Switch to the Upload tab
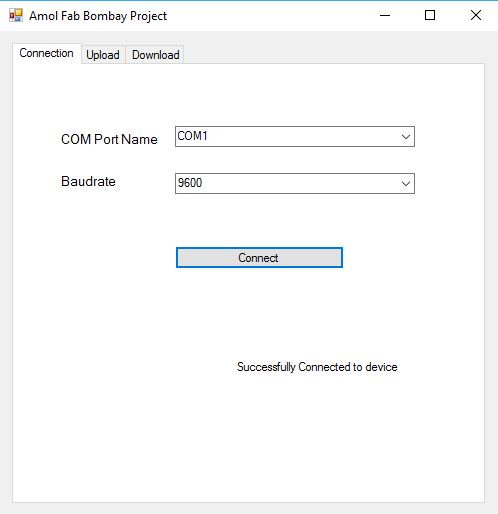This screenshot has width=498, height=514. point(103,55)
